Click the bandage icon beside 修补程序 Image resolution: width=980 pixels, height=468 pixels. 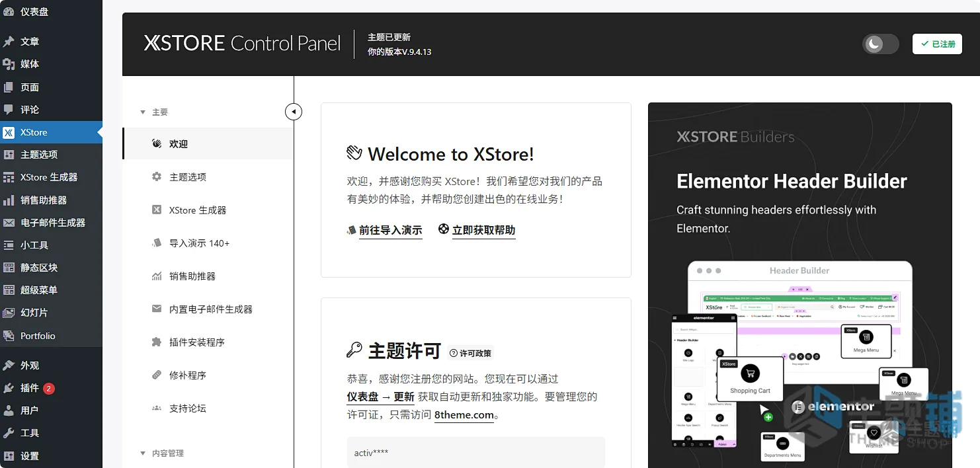(x=157, y=375)
